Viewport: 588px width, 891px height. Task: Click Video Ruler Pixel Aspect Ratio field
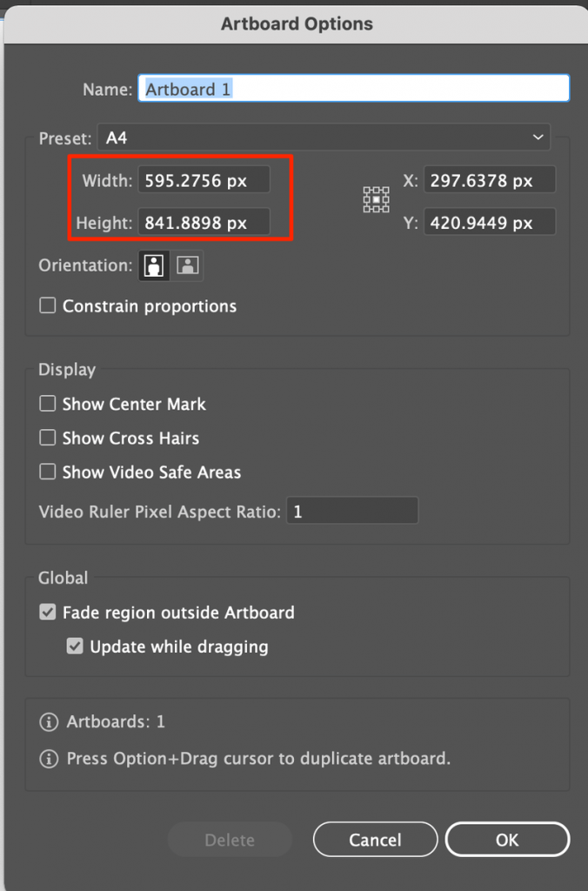coord(352,511)
